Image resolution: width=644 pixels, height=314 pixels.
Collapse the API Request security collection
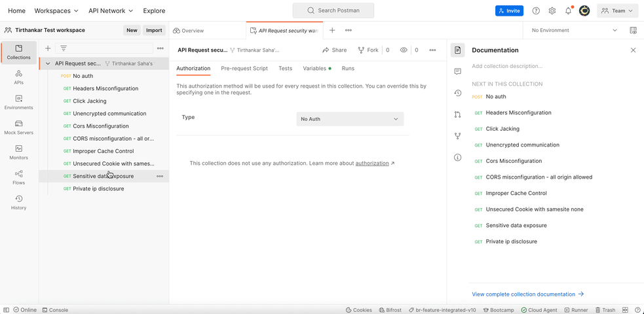[x=48, y=63]
